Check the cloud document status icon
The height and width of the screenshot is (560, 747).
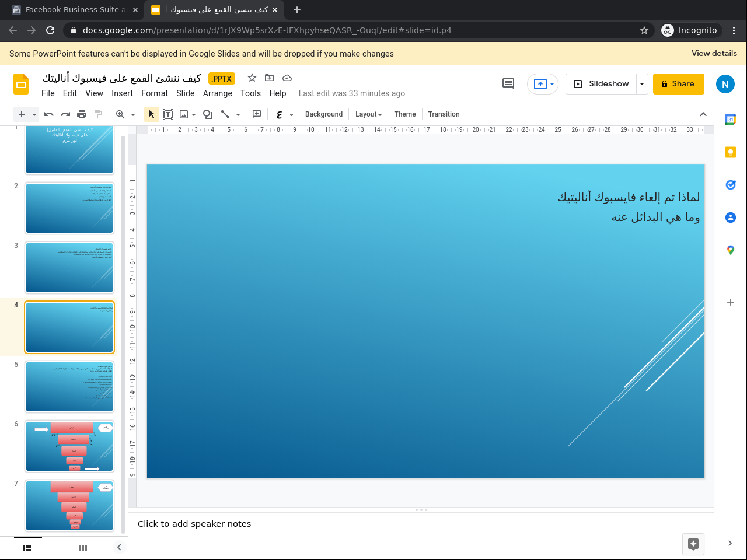pos(287,78)
